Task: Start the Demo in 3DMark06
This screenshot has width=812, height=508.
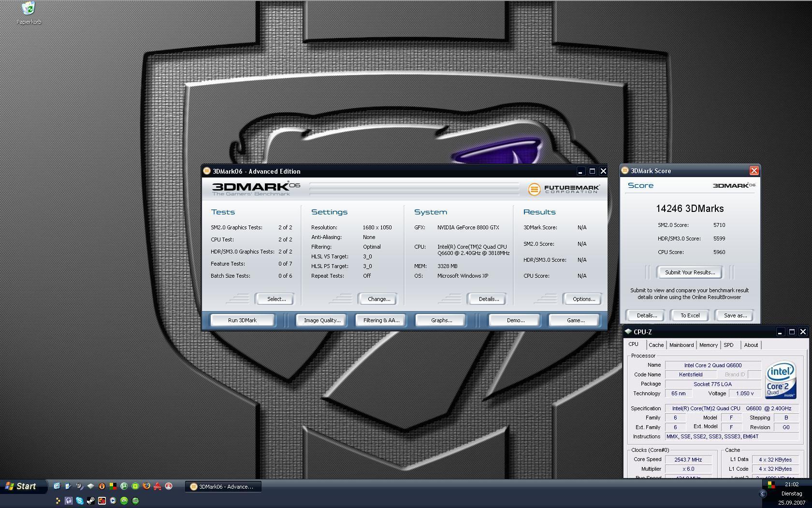Action: coord(515,320)
